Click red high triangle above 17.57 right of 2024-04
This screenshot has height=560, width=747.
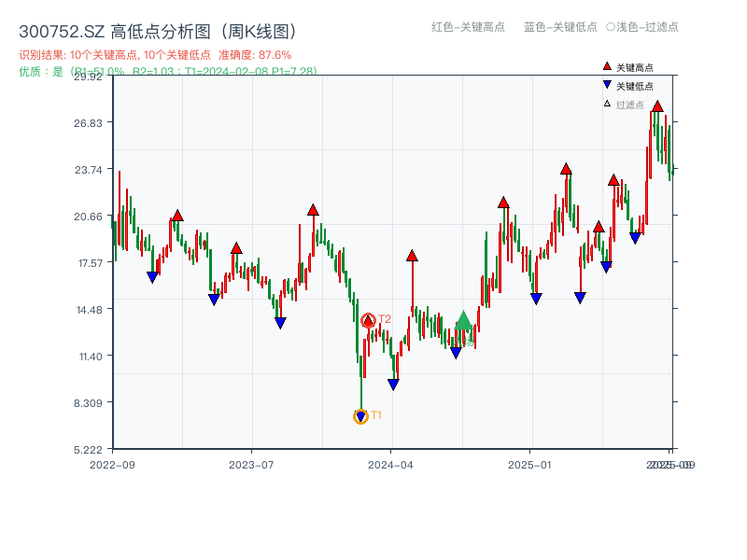coord(412,256)
